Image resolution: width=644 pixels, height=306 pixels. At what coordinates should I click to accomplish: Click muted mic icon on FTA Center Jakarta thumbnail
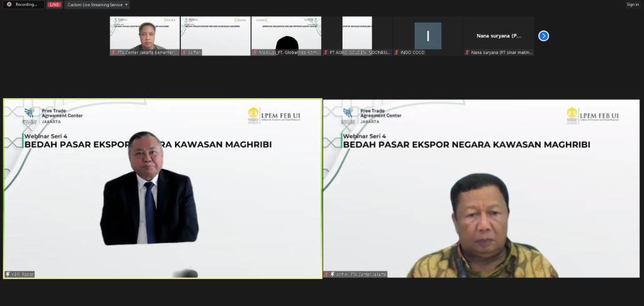click(114, 52)
